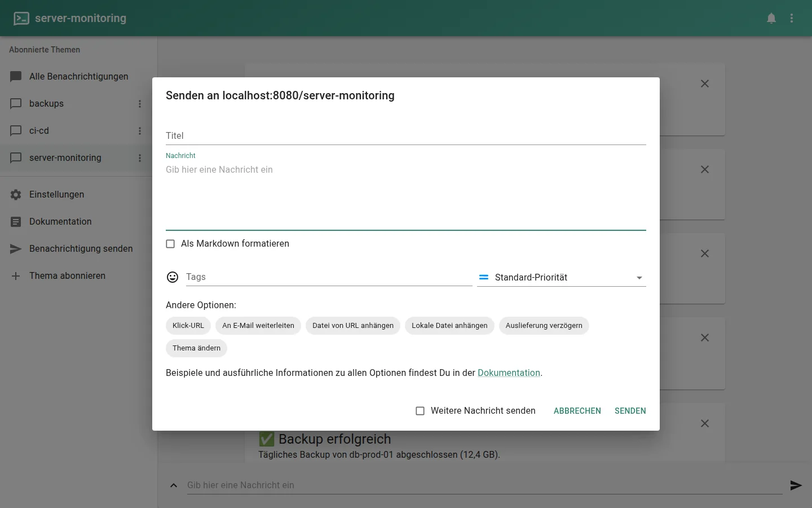
Task: Click the Benachrichtigung senden paper plane icon
Action: tap(16, 249)
